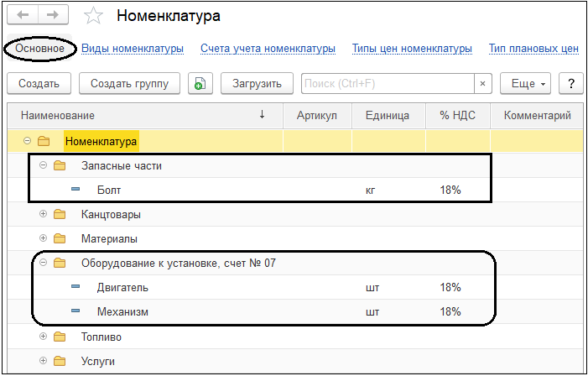Clear the search field with the X
The width and height of the screenshot is (588, 376).
coord(482,83)
